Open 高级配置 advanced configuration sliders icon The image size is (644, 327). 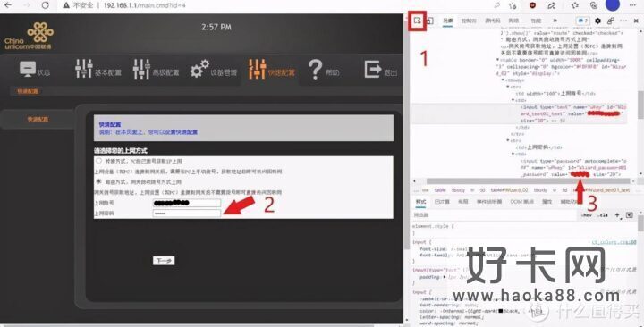(x=141, y=69)
